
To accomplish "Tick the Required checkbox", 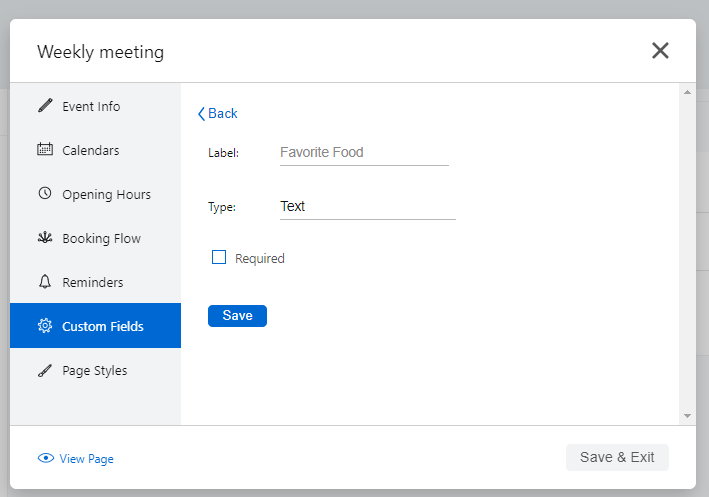I will 219,257.
